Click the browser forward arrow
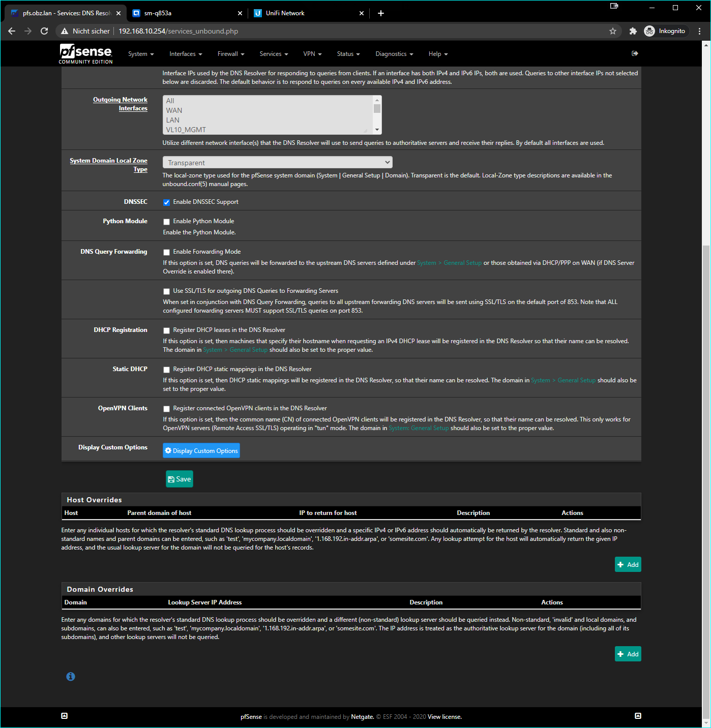The image size is (711, 728). [x=28, y=31]
